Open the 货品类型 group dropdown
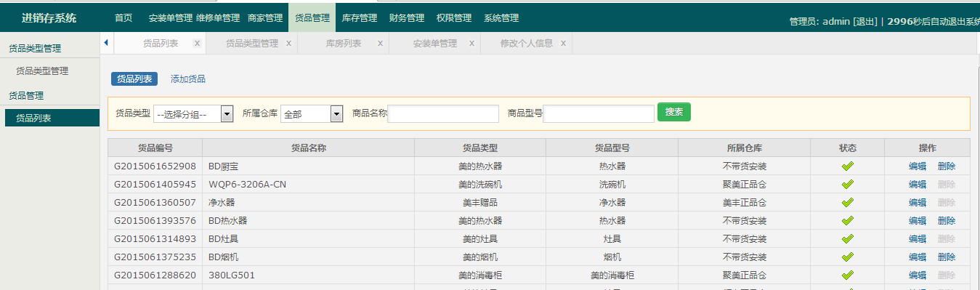The image size is (980, 290). [x=193, y=113]
